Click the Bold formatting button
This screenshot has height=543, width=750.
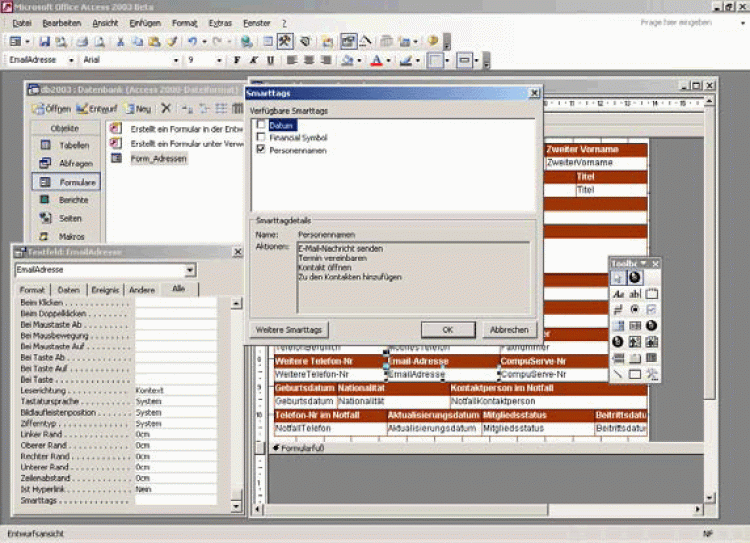(234, 60)
